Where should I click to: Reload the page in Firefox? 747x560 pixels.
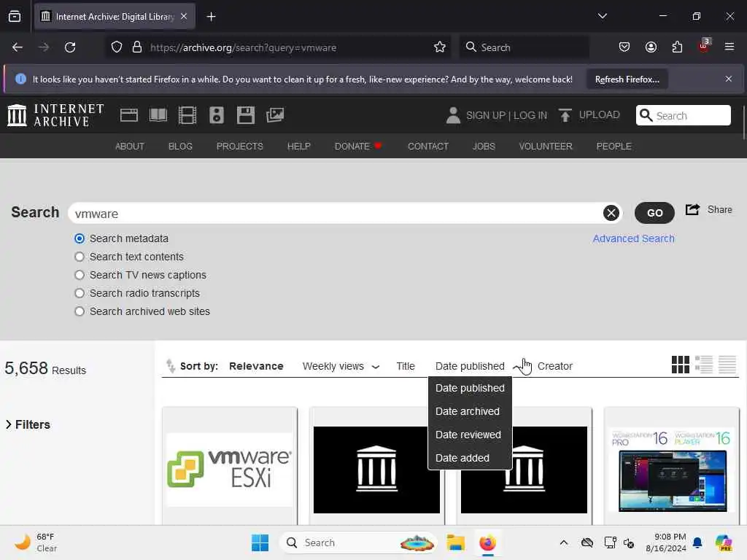click(70, 47)
